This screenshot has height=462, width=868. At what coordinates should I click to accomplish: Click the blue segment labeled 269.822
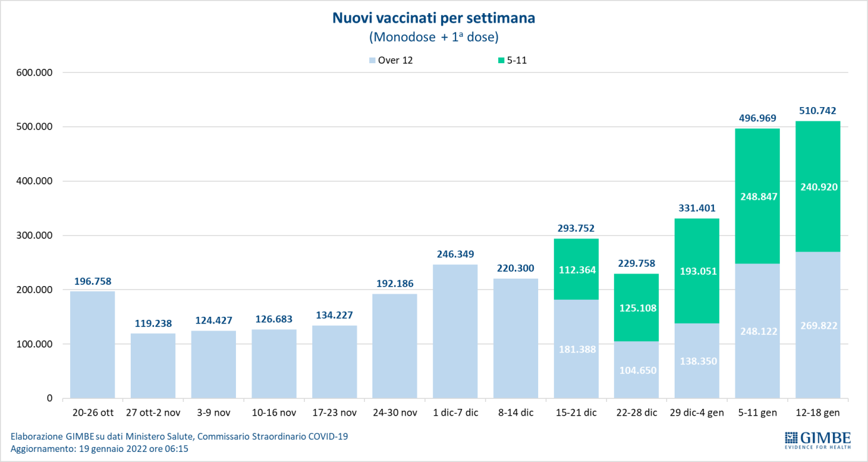click(x=818, y=325)
